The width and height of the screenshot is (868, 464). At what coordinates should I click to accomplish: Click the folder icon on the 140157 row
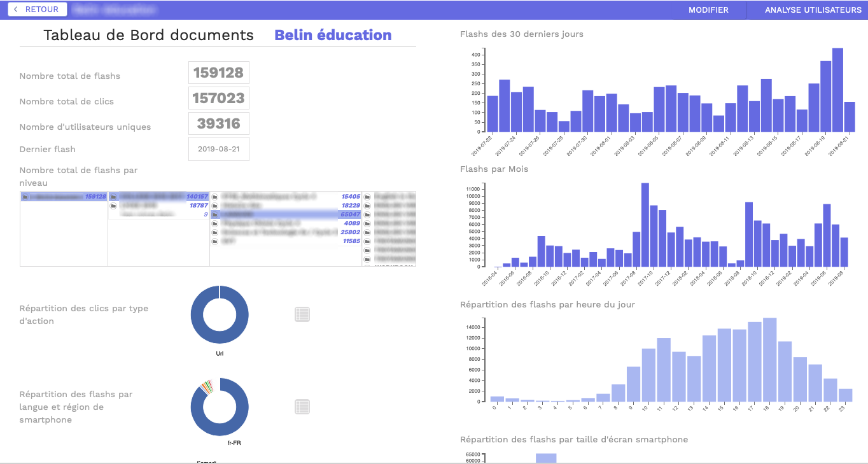113,197
